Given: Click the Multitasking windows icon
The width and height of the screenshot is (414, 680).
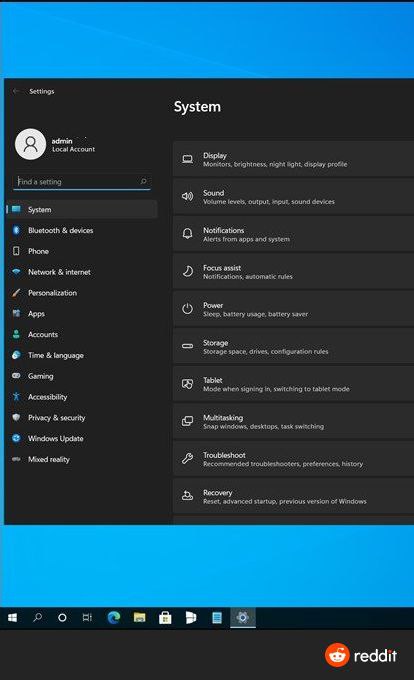Looking at the screenshot, I should tap(187, 421).
